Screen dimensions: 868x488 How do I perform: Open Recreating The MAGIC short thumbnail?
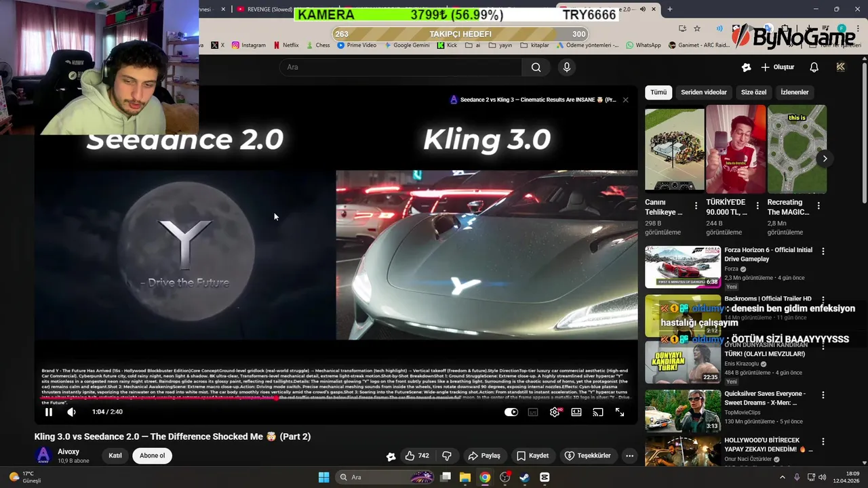coord(797,149)
